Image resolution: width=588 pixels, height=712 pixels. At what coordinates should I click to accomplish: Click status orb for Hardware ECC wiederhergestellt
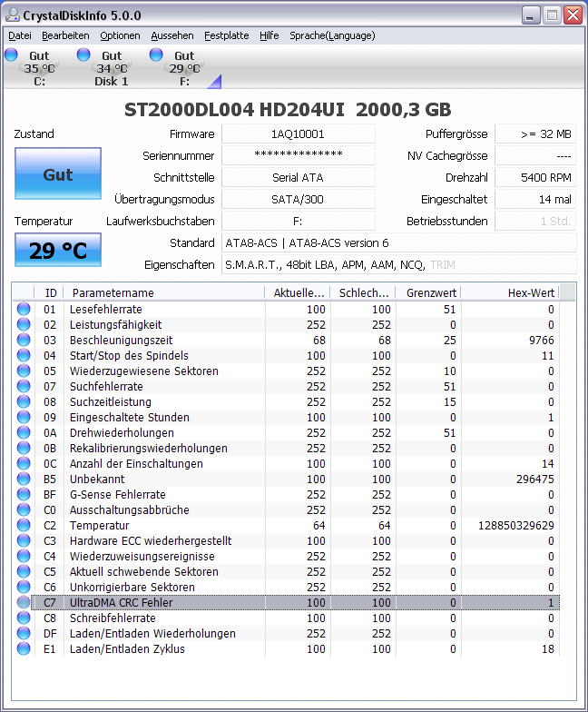point(24,541)
